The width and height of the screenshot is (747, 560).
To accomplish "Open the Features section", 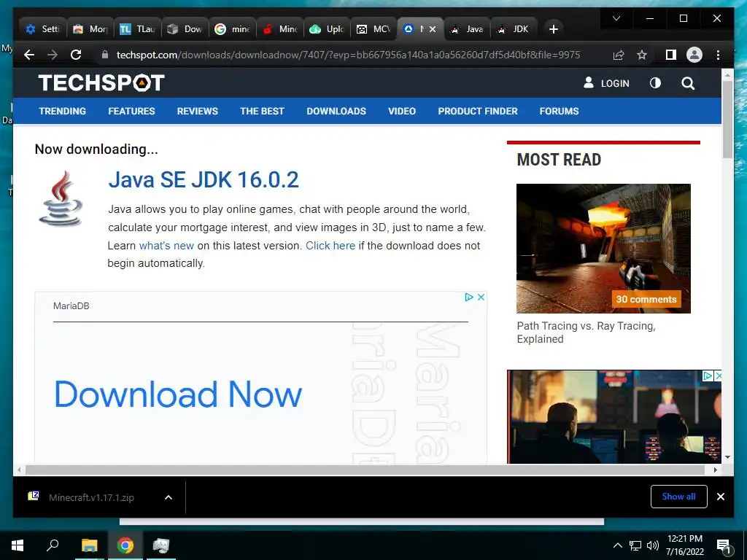I will coord(131,111).
